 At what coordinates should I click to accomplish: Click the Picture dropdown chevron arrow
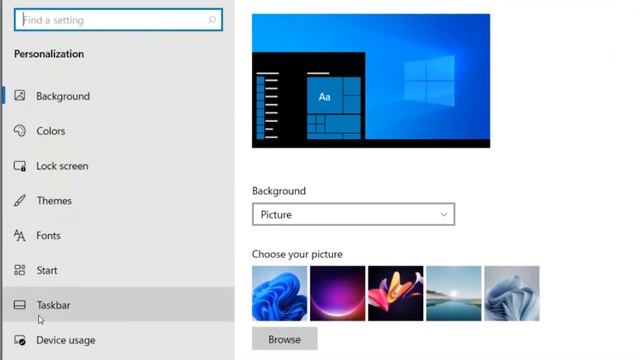click(x=444, y=214)
